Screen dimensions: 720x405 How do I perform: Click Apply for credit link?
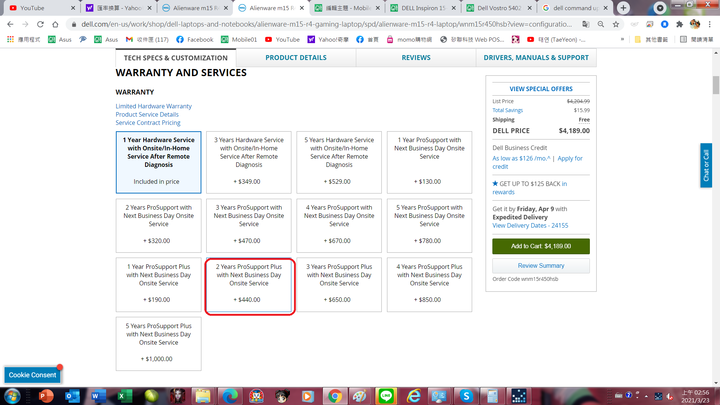(x=570, y=158)
